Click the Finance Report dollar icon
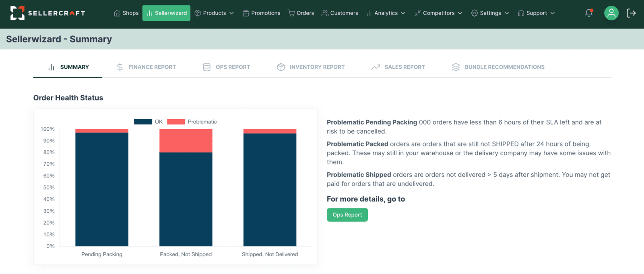Viewport: 644px width, 274px height. (x=120, y=67)
